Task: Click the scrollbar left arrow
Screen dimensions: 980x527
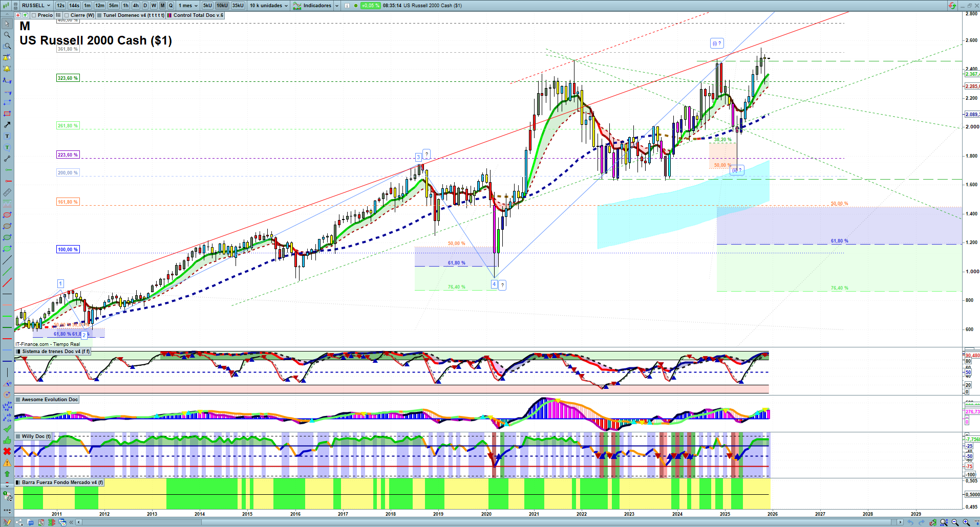Action: coord(78,522)
